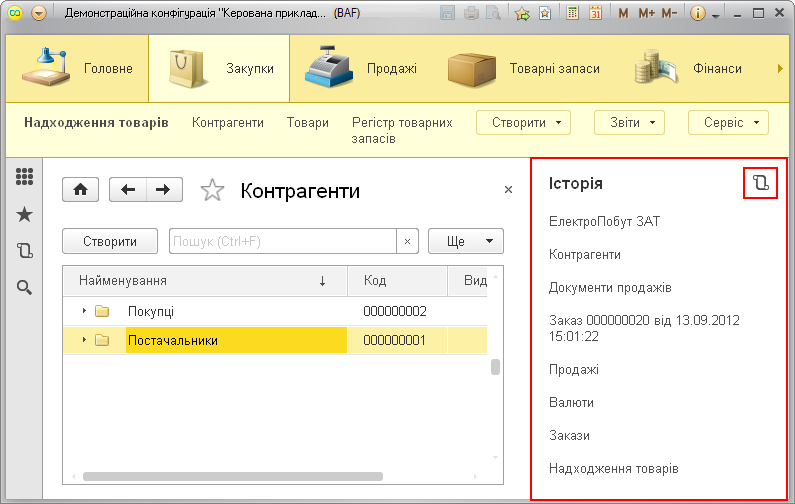Viewport: 795px width, 504px height.
Task: Click the Вид column header
Action: 468,281
